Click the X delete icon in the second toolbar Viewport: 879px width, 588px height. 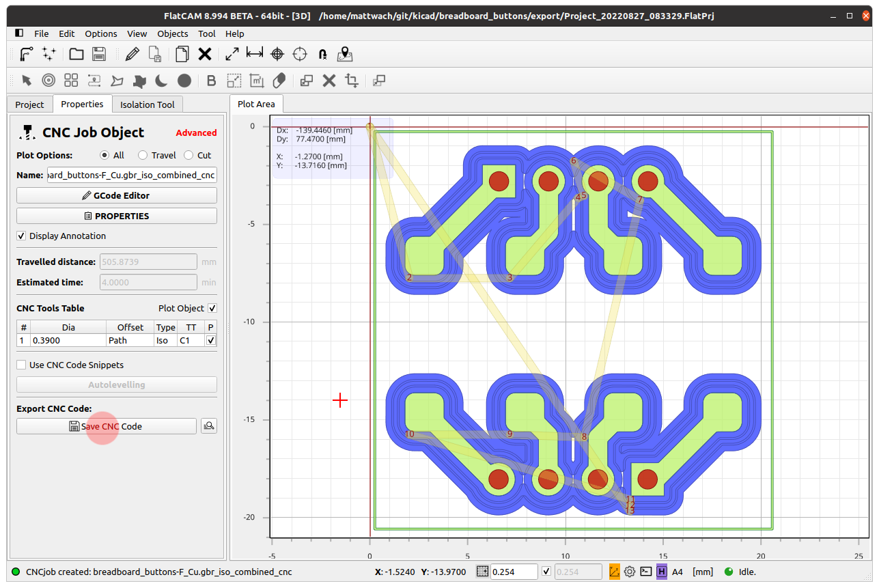coord(329,81)
